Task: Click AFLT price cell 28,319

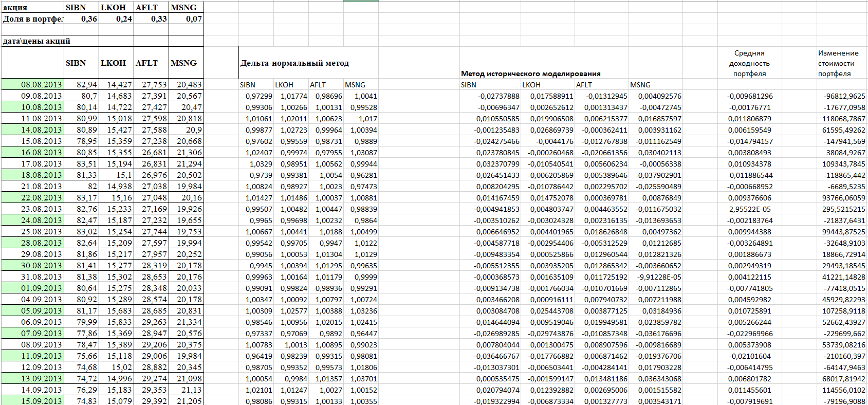Action: coord(152,265)
